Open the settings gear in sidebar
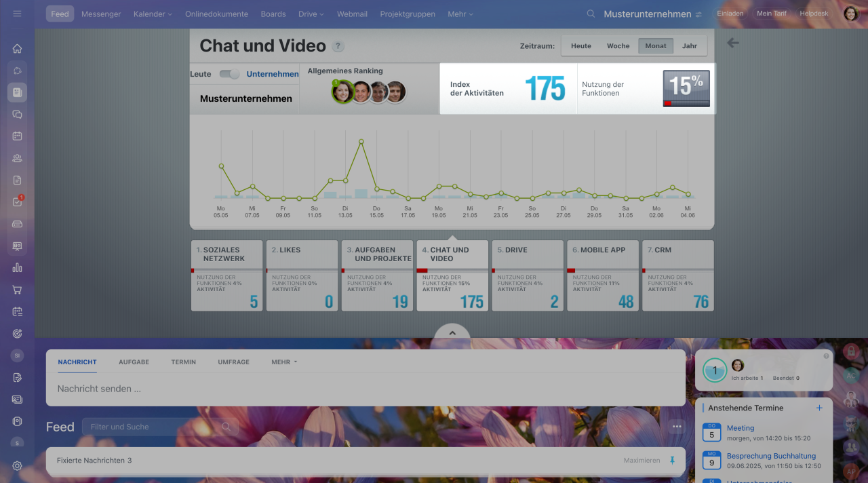 point(17,466)
